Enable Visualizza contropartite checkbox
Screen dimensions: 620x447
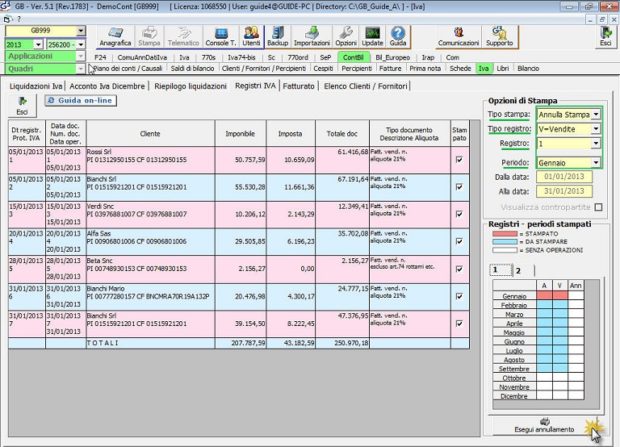[x=599, y=207]
